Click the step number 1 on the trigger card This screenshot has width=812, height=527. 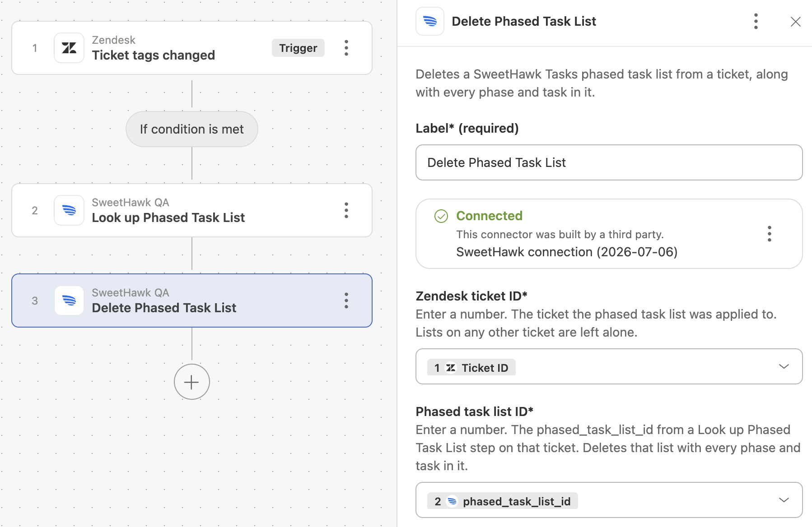tap(35, 48)
